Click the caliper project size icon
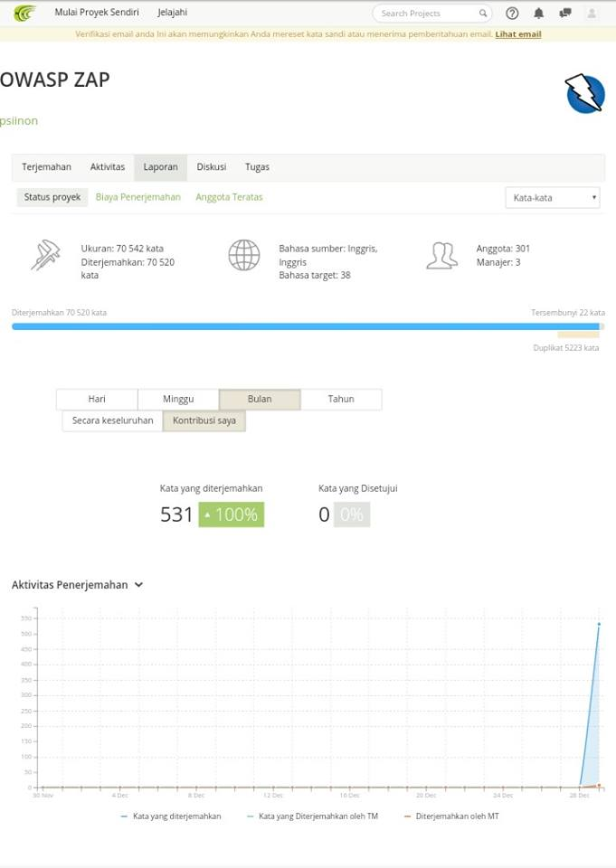Image resolution: width=616 pixels, height=868 pixels. 45,255
